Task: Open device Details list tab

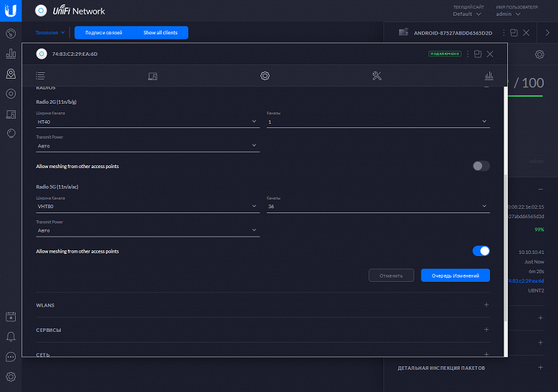Action: point(41,75)
